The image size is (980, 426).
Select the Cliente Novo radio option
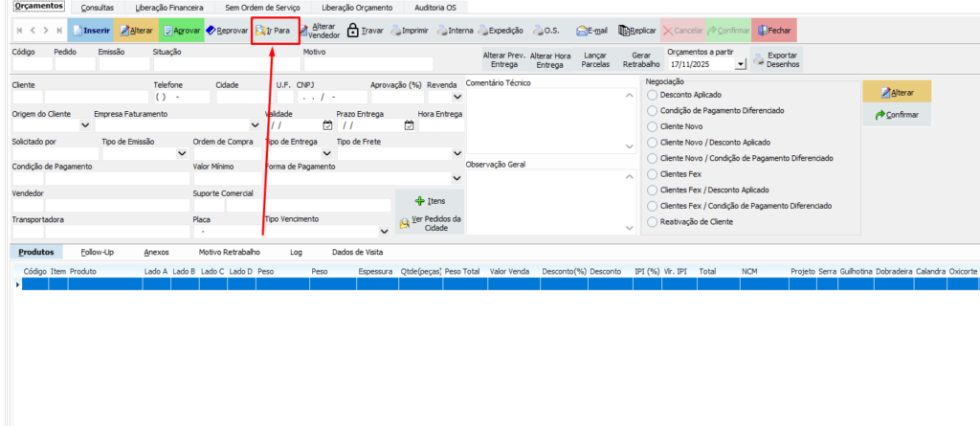(654, 125)
